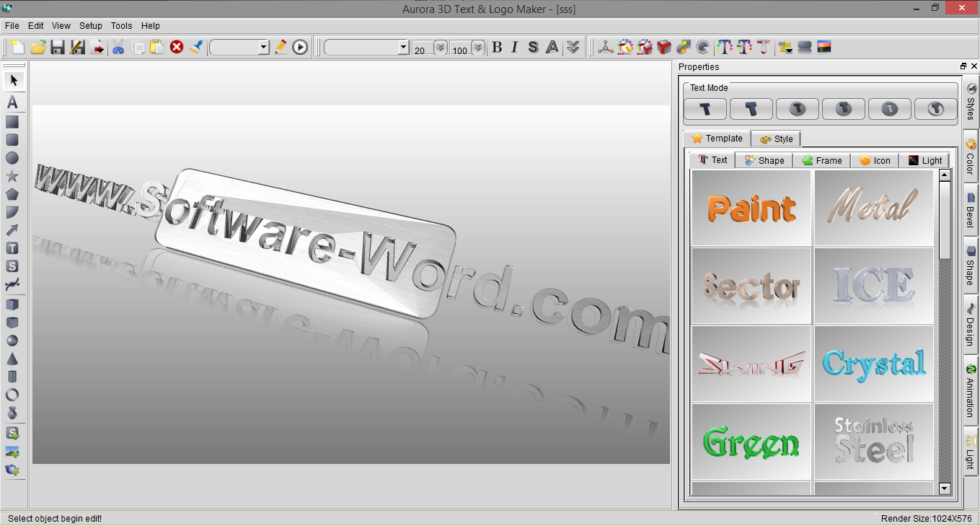
Task: Open the Tools menu
Action: [x=122, y=26]
